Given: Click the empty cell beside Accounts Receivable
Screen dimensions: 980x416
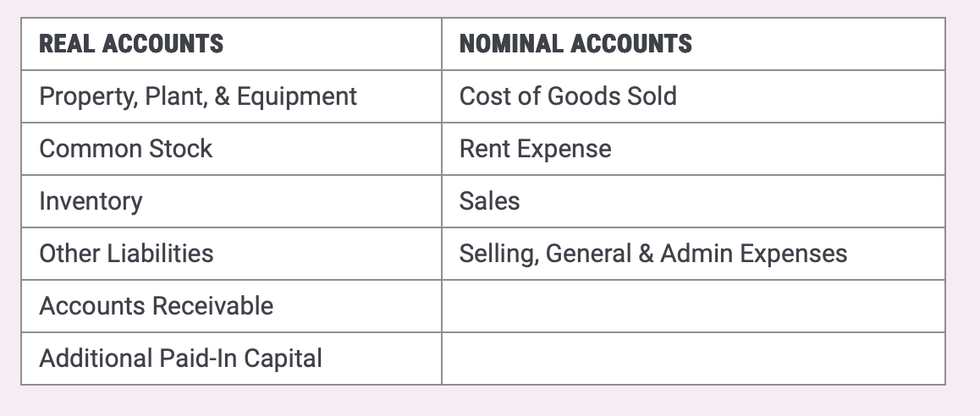Looking at the screenshot, I should click(x=692, y=306).
